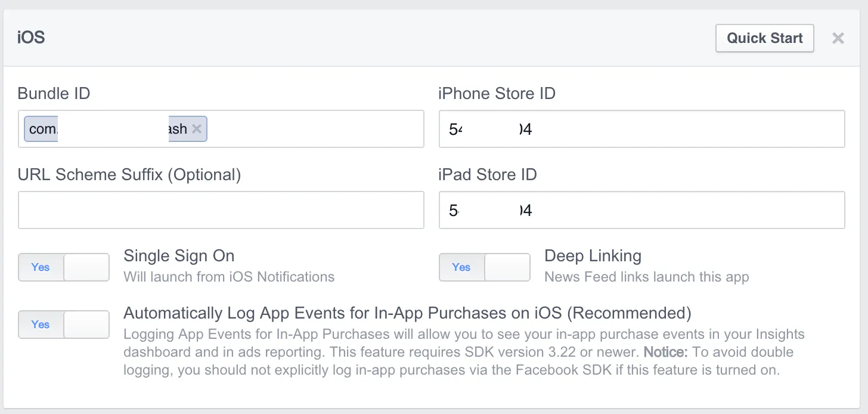The height and width of the screenshot is (414, 868).
Task: Click the Bundle ID label
Action: [54, 94]
